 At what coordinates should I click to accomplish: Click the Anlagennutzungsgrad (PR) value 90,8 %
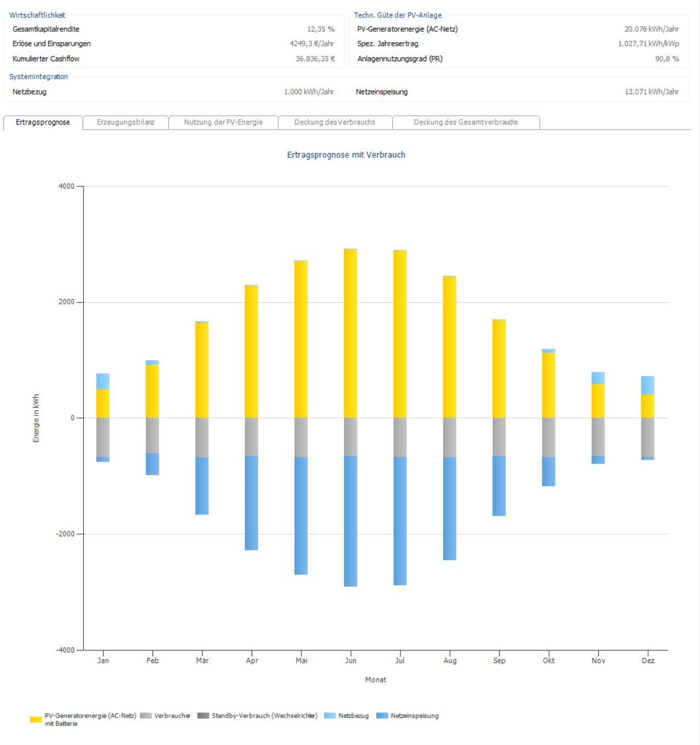click(667, 58)
